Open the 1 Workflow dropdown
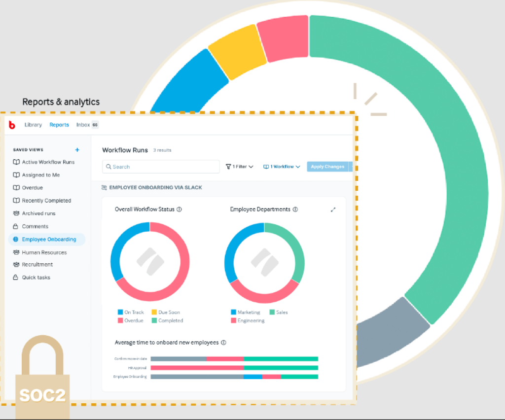Image resolution: width=505 pixels, height=420 pixels. click(x=281, y=167)
